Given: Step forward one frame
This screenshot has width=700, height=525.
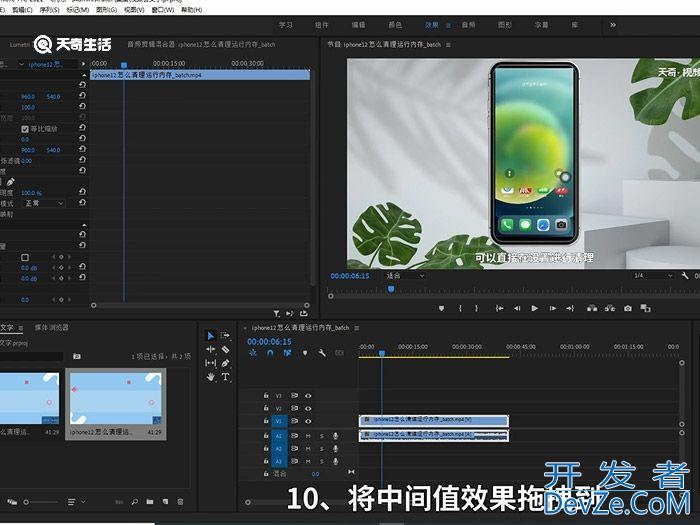Looking at the screenshot, I should coord(553,308).
